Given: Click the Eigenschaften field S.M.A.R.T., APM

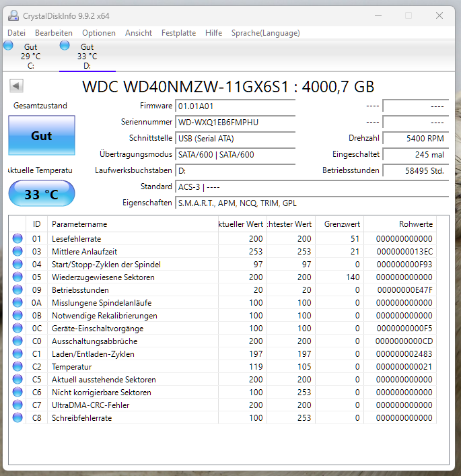Looking at the screenshot, I should pyautogui.click(x=312, y=203).
